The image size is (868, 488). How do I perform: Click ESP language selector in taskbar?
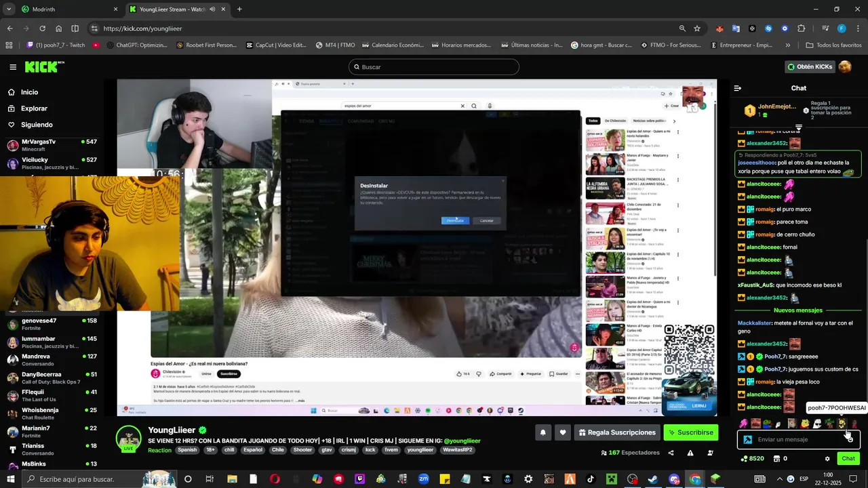[804, 479]
